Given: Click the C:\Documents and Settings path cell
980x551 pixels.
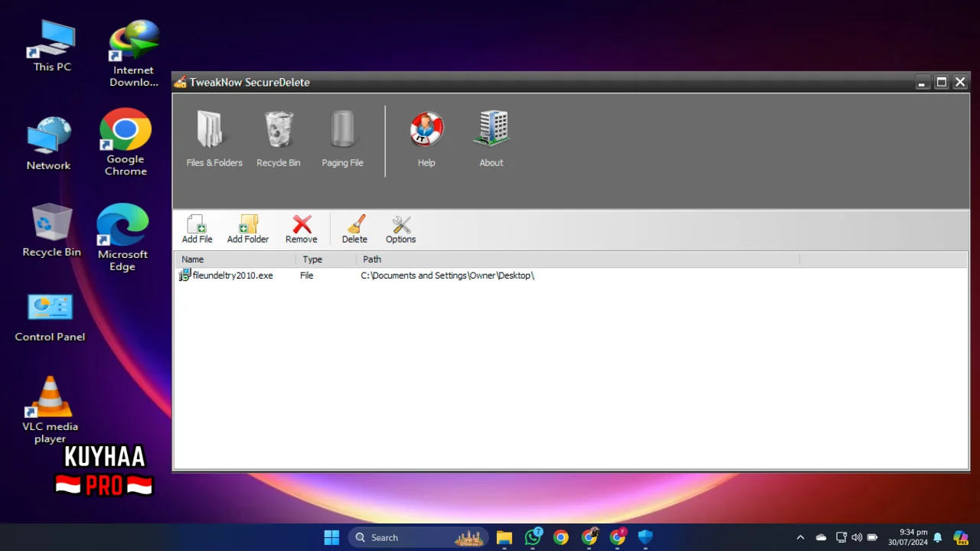Looking at the screenshot, I should (x=447, y=275).
